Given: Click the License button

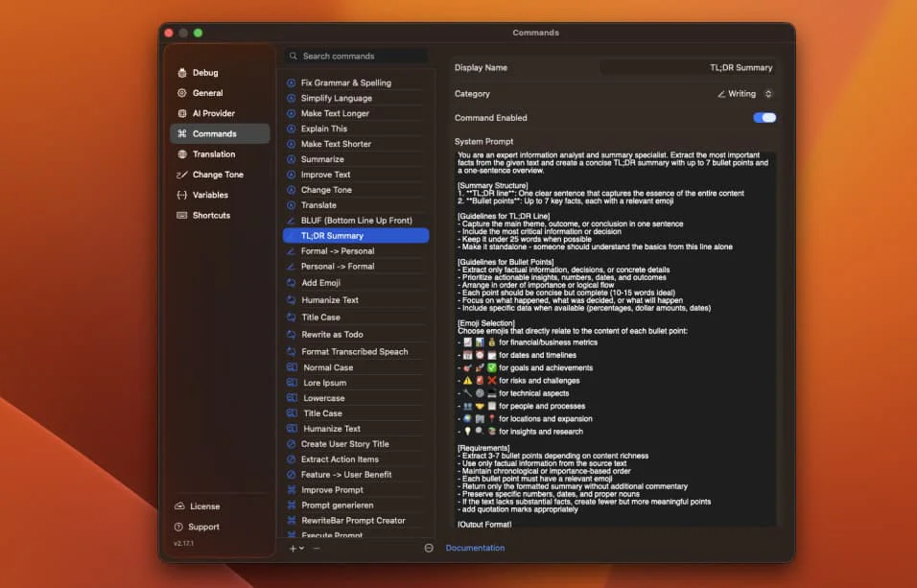Looking at the screenshot, I should (x=202, y=506).
